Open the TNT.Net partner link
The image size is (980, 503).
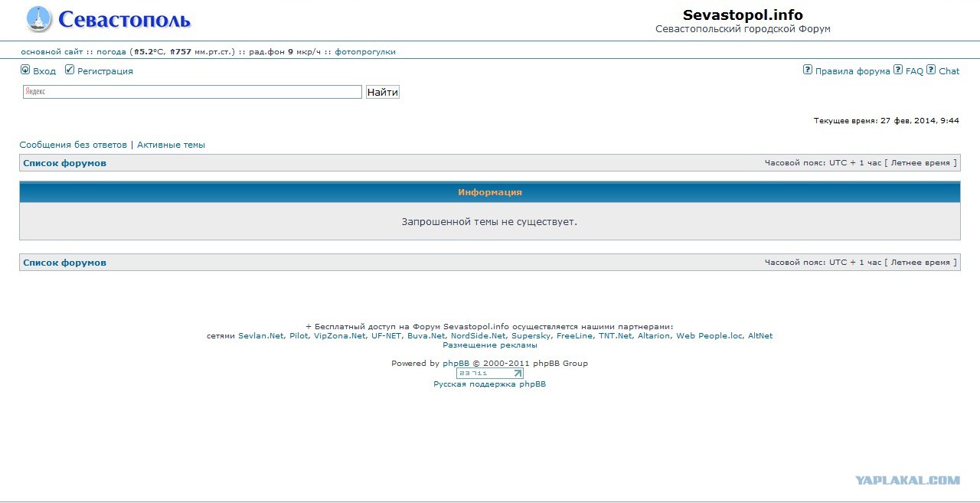(x=616, y=336)
